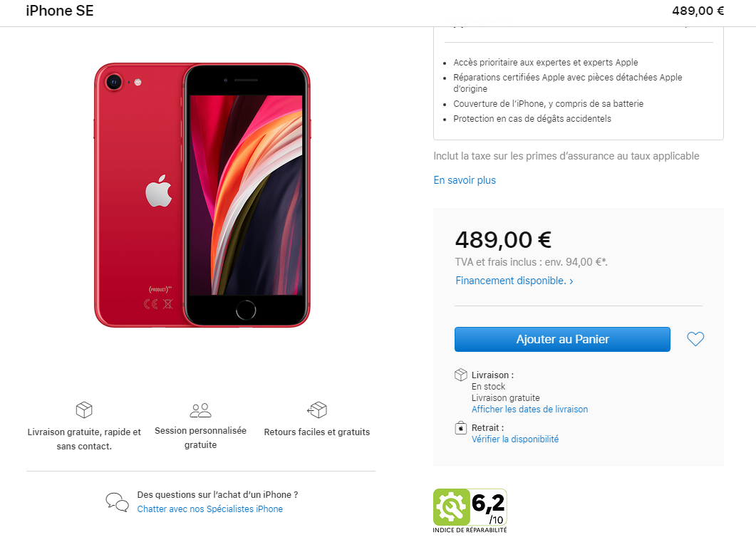This screenshot has height=547, width=756.
Task: Click the red iPhone SE product image
Action: [202, 195]
